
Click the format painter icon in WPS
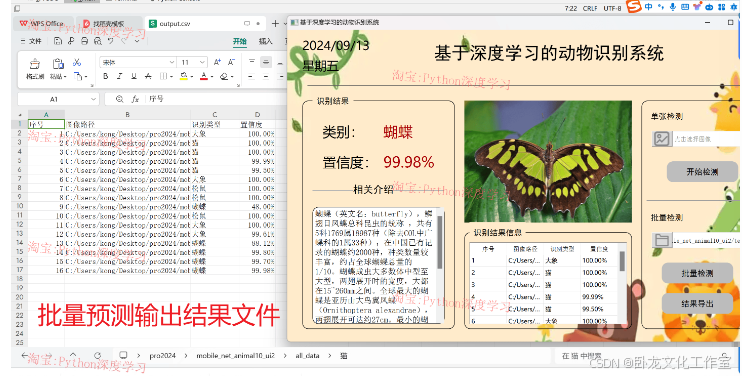[x=35, y=64]
